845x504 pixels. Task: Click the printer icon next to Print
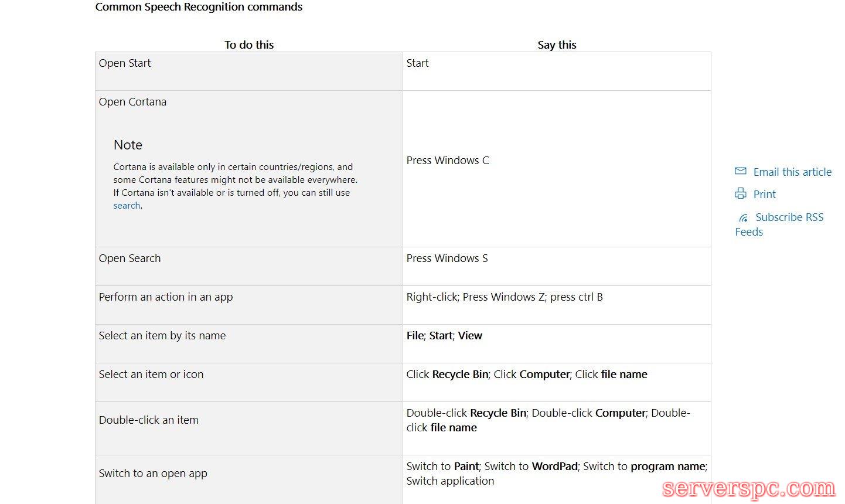point(741,193)
